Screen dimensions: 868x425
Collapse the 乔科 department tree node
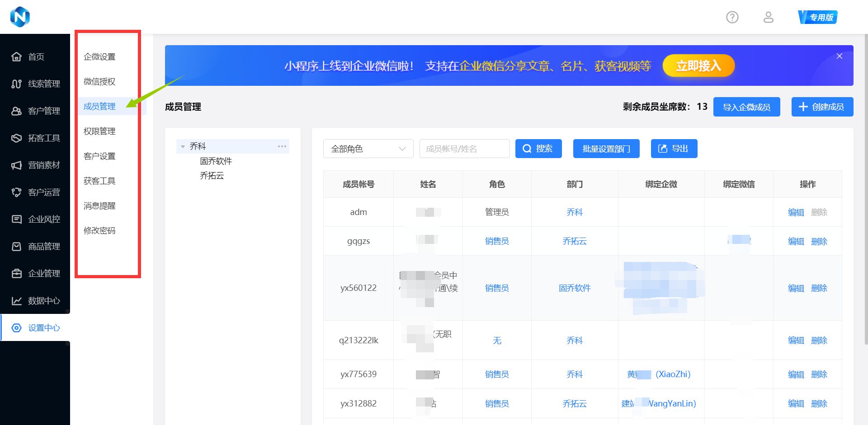pyautogui.click(x=183, y=146)
